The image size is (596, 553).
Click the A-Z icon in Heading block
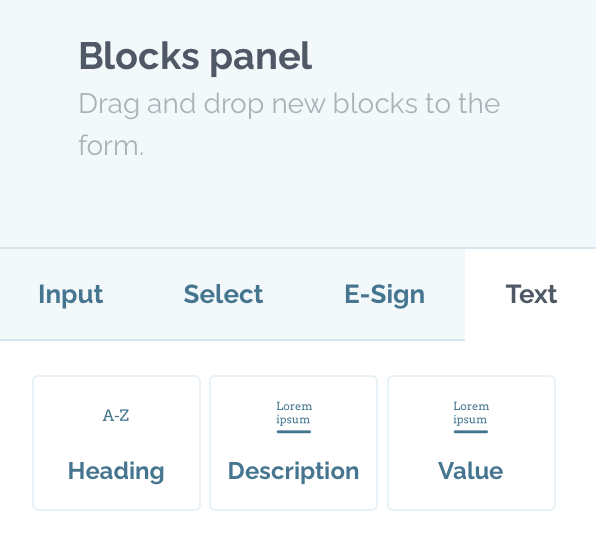tap(116, 415)
